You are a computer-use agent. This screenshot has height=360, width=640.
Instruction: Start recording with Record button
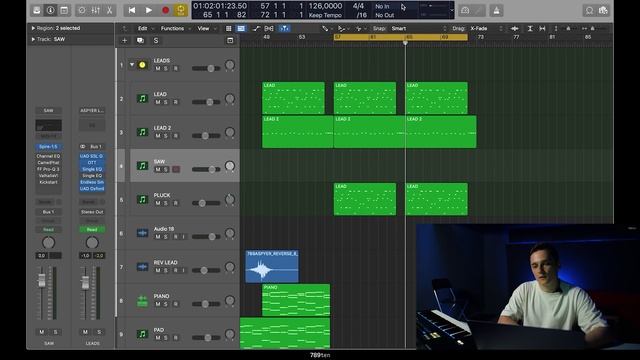(x=165, y=10)
